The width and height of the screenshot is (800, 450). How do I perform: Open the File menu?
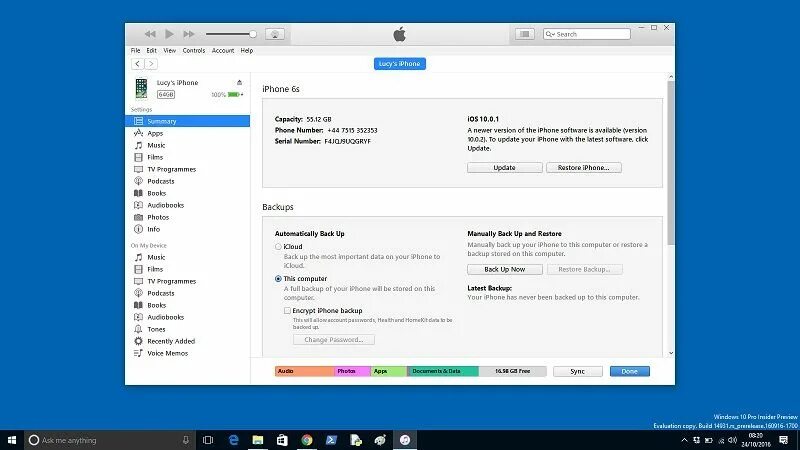[135, 51]
